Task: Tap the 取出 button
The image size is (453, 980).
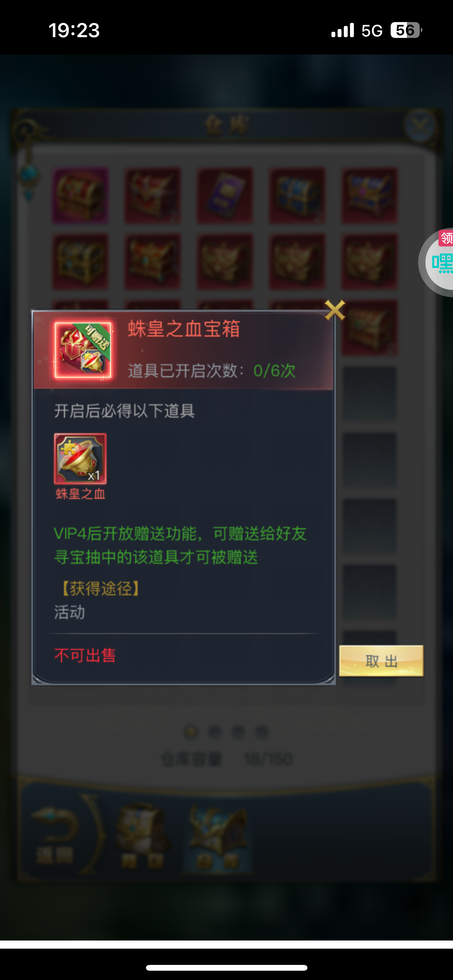Action: point(381,661)
